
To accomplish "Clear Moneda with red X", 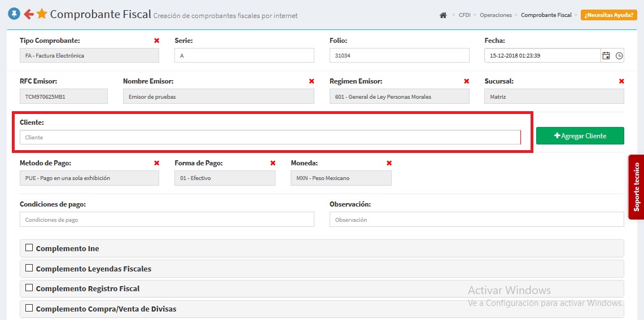I will (x=389, y=163).
